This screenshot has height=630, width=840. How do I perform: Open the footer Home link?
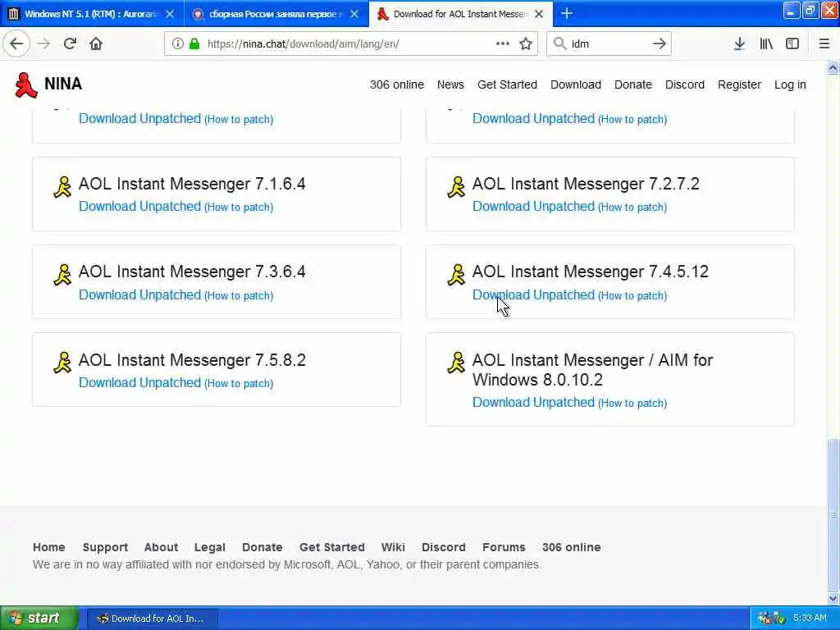[48, 547]
